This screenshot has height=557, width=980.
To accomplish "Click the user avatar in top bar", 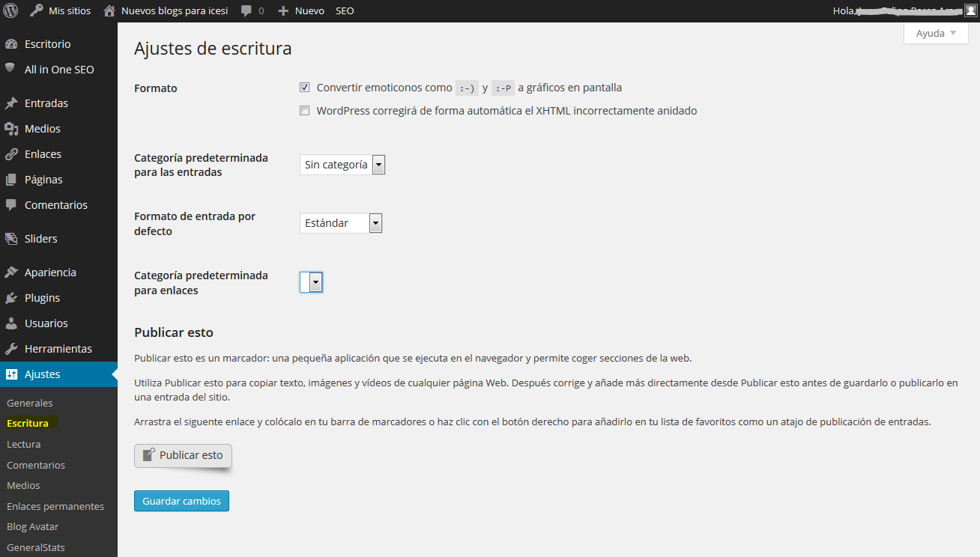I will click(x=970, y=10).
